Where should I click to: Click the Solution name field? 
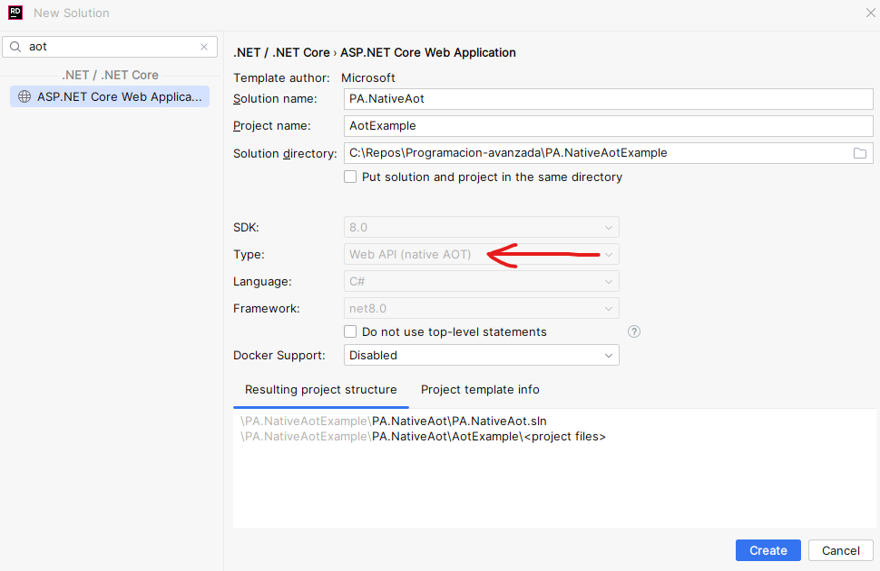pyautogui.click(x=608, y=99)
